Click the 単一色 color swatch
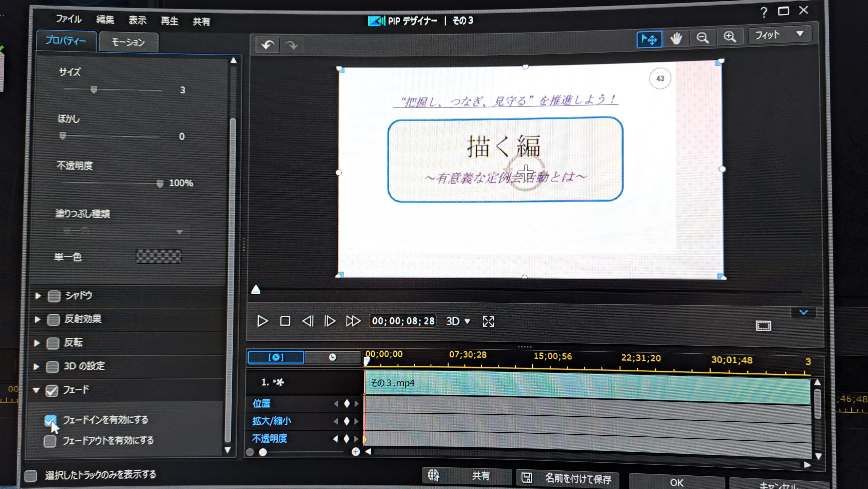868x489 pixels. pyautogui.click(x=159, y=256)
